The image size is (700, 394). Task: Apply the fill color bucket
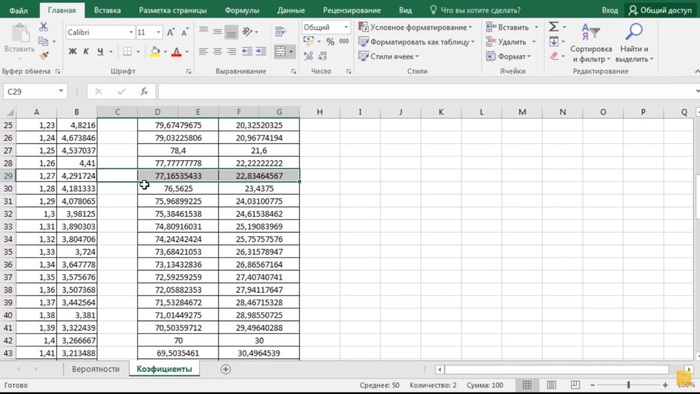pos(155,52)
